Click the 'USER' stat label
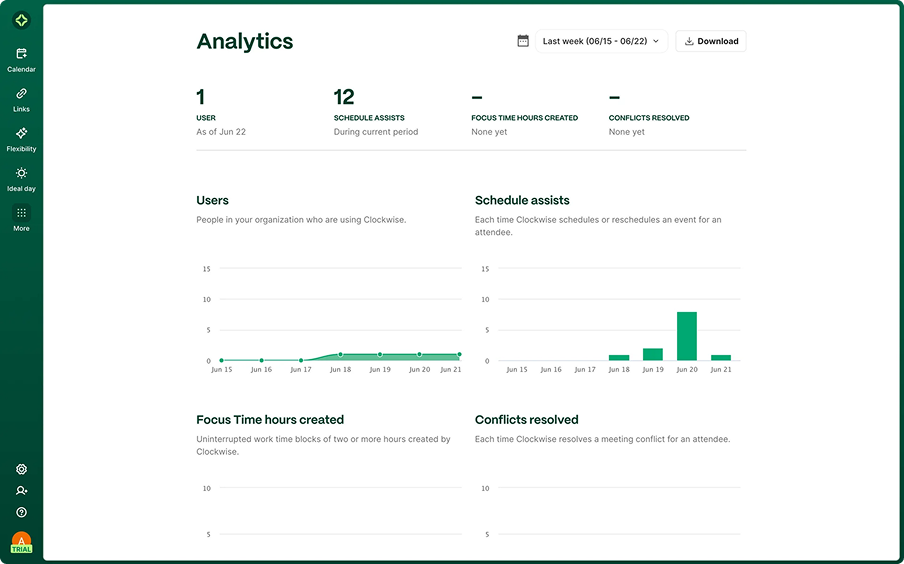 coord(206,118)
